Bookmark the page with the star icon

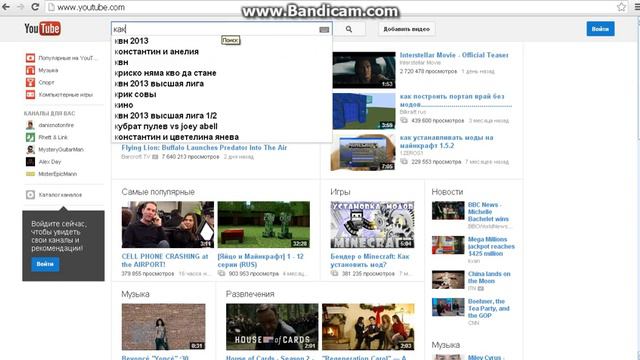click(621, 7)
